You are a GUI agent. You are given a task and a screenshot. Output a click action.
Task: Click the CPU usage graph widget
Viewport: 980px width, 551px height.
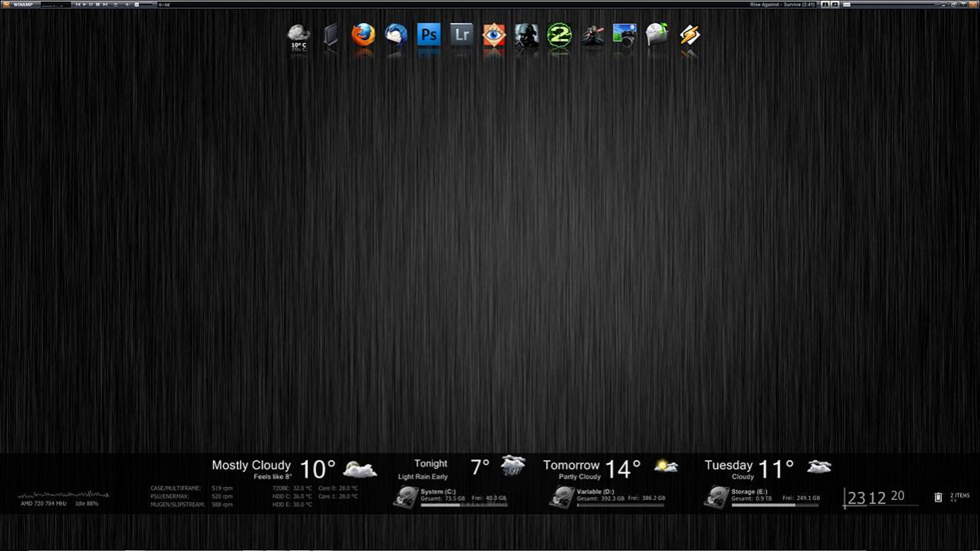(63, 495)
